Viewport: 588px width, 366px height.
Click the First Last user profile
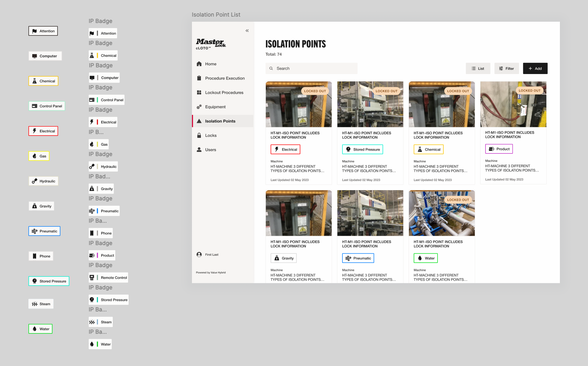[207, 255]
